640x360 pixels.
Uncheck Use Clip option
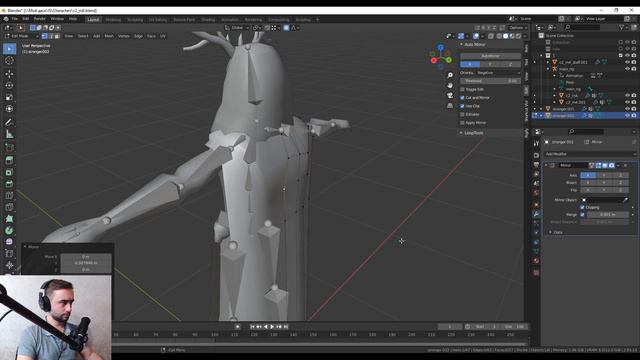[462, 106]
